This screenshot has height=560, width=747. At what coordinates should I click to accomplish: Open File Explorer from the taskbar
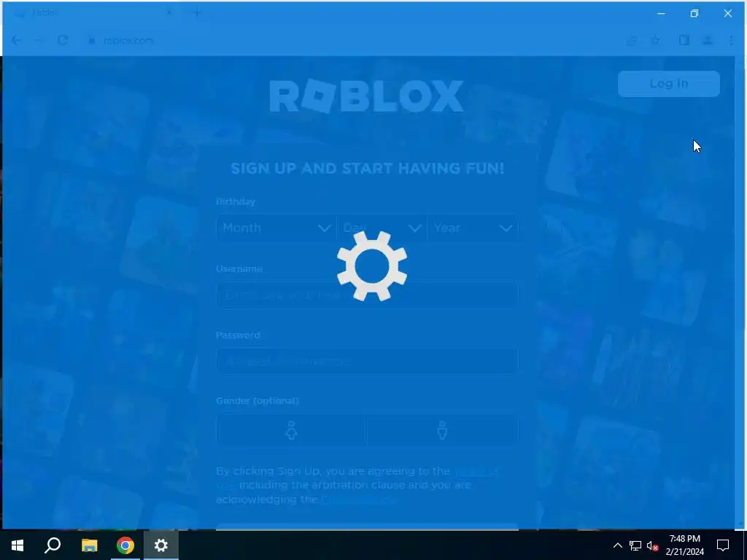(x=89, y=545)
